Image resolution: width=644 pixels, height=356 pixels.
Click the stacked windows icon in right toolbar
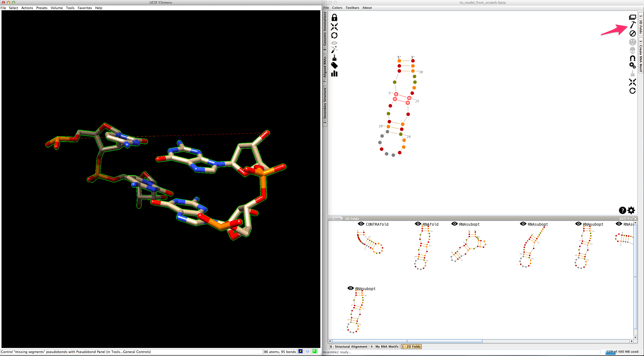tap(632, 17)
